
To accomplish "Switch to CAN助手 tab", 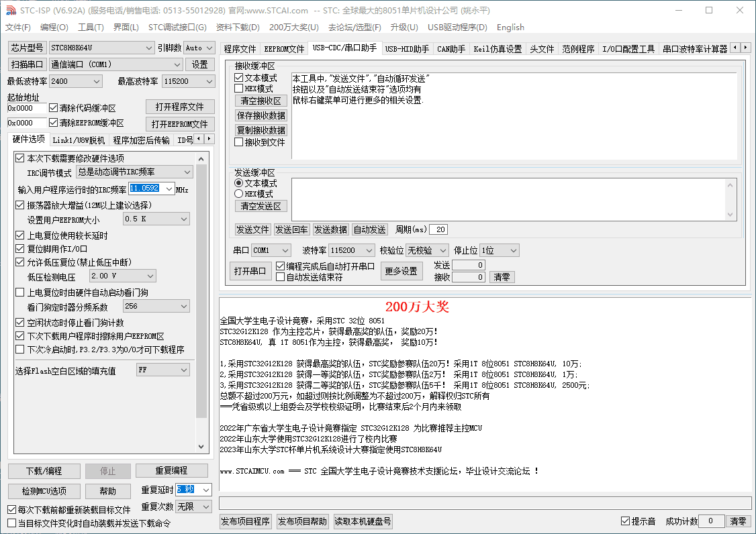I will pos(451,49).
